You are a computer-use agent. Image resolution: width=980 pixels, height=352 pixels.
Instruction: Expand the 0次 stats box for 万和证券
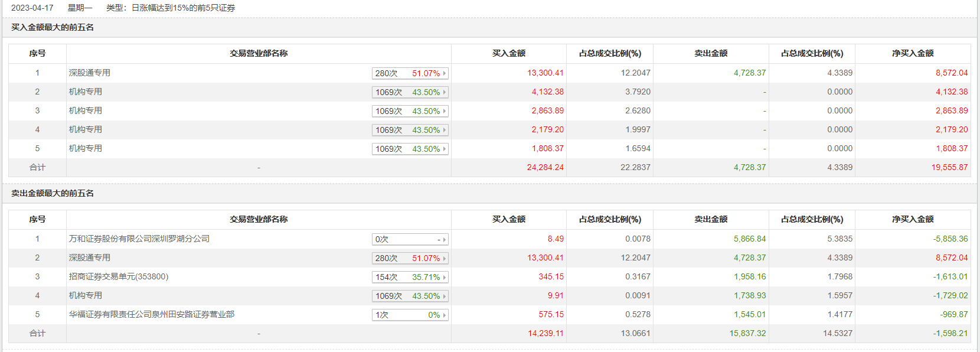410,239
